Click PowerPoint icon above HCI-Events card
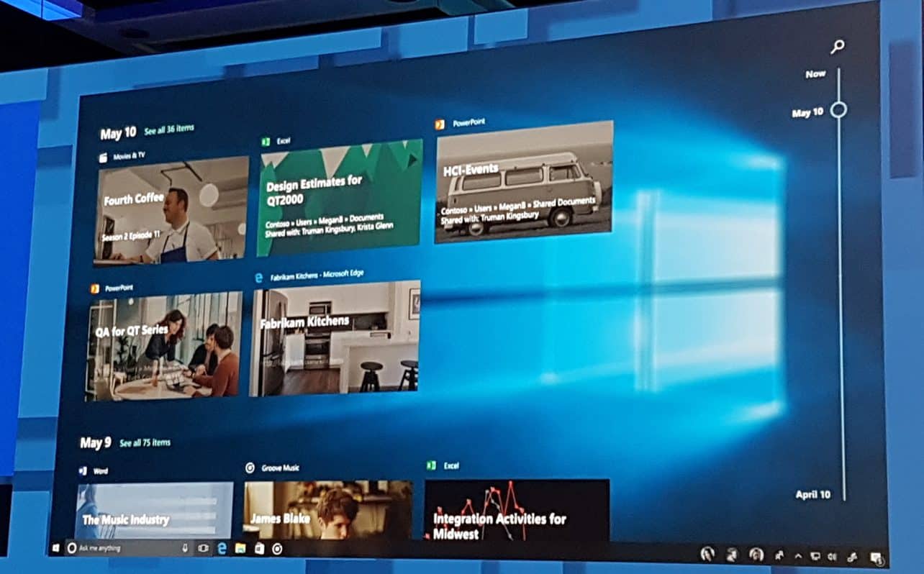This screenshot has height=574, width=924. (x=440, y=124)
